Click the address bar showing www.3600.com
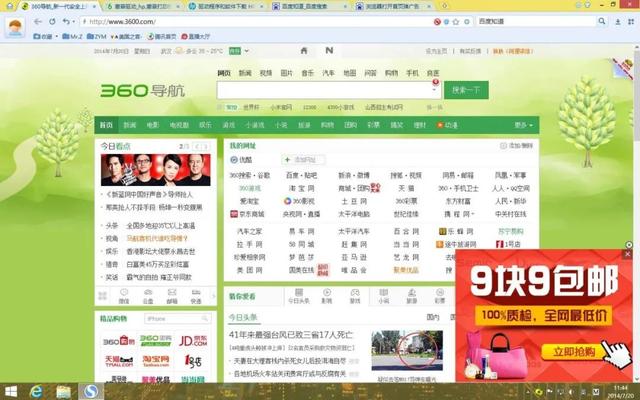Viewport: 640px width, 400px height. coord(257,22)
